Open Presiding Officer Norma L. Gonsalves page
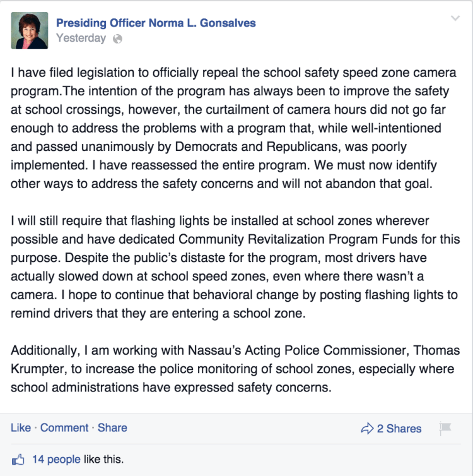The width and height of the screenshot is (473, 476). coord(156,23)
